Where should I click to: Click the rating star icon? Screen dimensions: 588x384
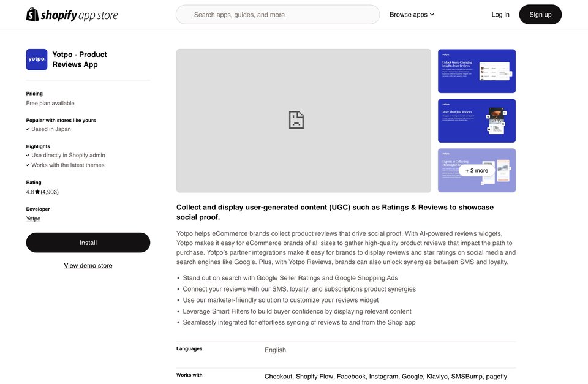tap(37, 192)
